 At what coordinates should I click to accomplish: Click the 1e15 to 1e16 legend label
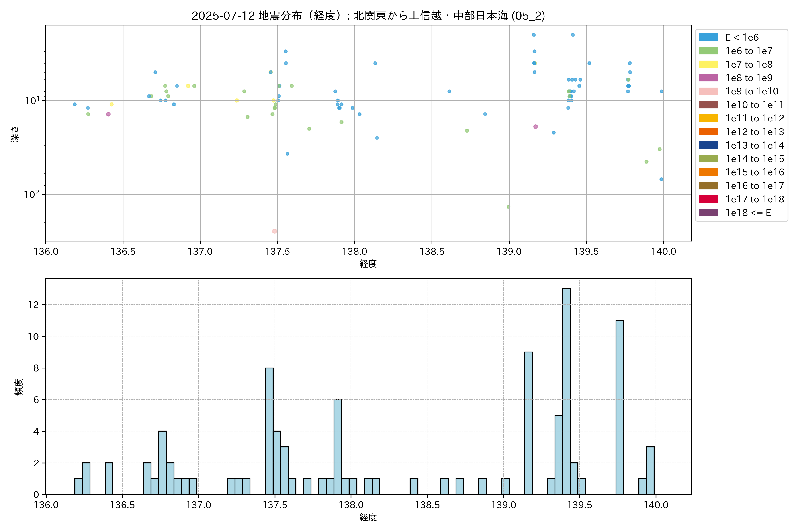pyautogui.click(x=755, y=172)
